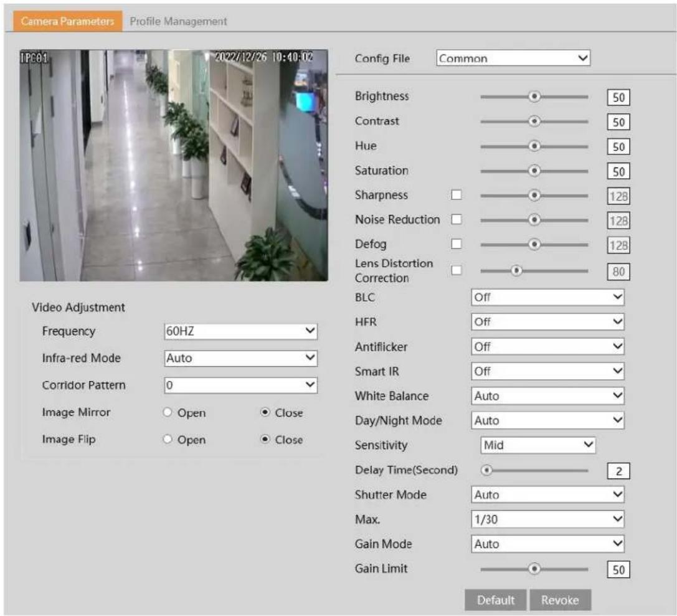Click the Sharpness value field showing 128
Image resolution: width=677 pixels, height=616 pixels.
coord(618,196)
